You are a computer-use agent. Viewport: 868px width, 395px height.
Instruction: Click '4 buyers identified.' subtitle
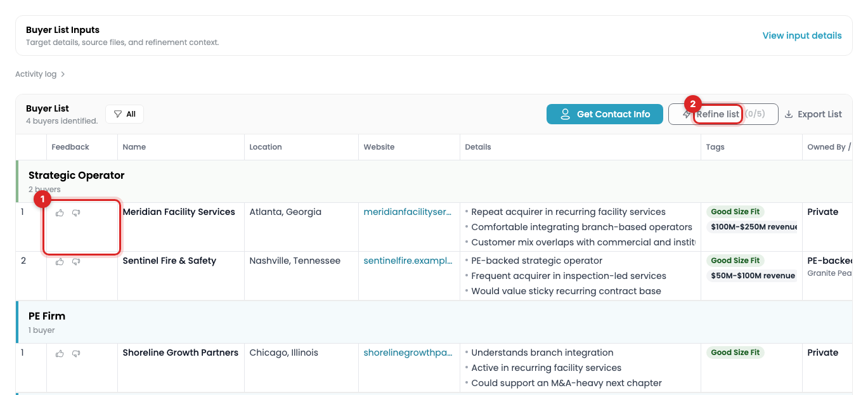[x=62, y=120]
